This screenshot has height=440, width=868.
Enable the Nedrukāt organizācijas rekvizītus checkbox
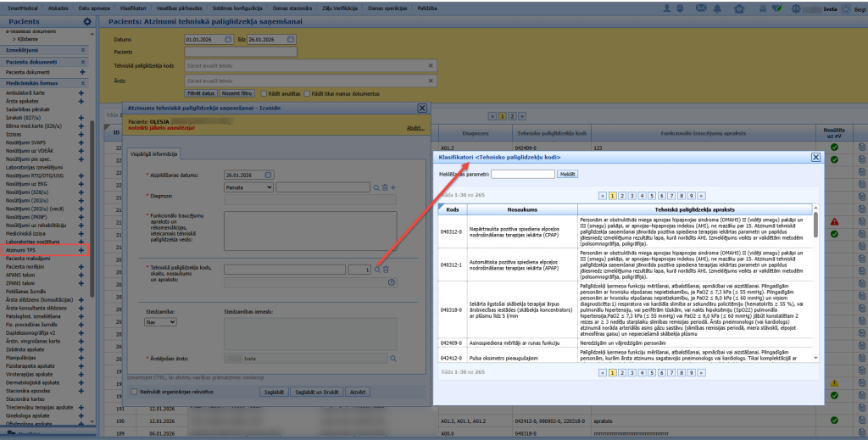tap(134, 392)
